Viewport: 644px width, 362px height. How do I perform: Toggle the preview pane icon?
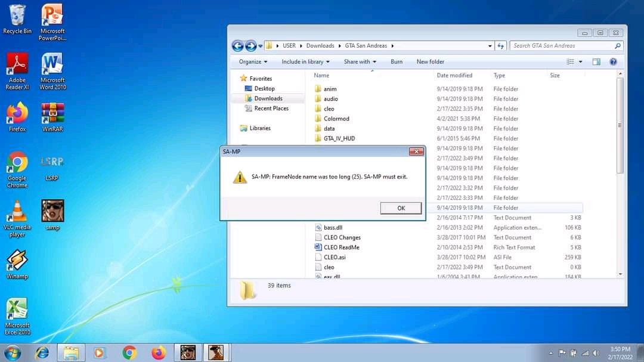tap(596, 61)
